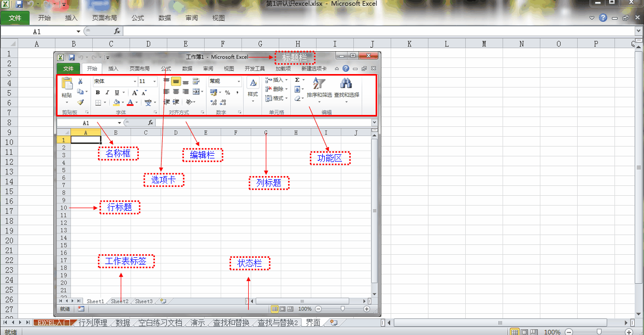Screen dimensions: 644x335
Task: Open borders dropdown arrow in embedded ribbon
Action: 105,103
